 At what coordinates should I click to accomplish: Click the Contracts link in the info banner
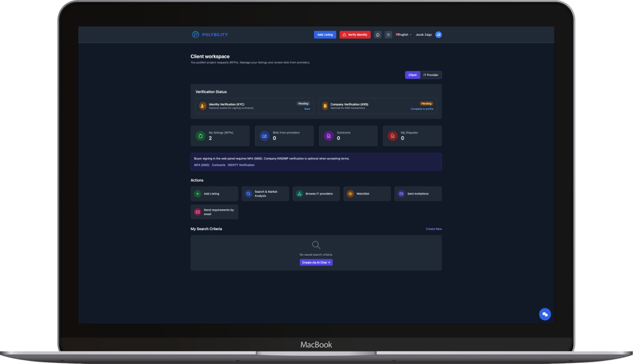coord(219,165)
